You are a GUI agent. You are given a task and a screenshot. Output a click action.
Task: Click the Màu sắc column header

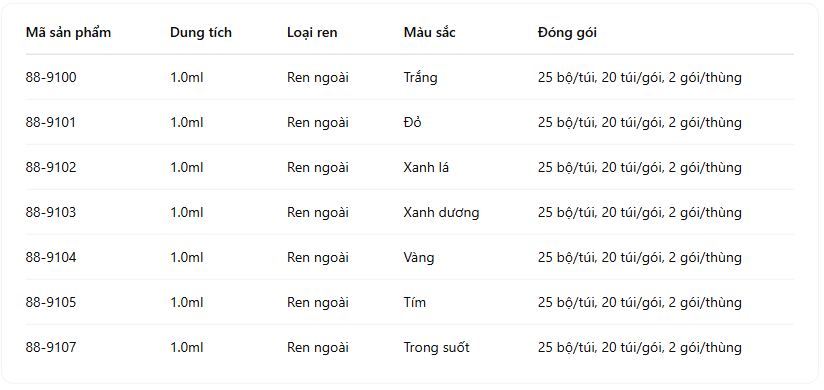[429, 33]
